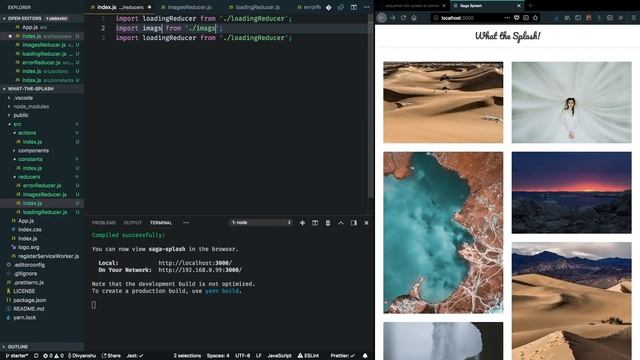This screenshot has width=640, height=360.
Task: Open README.md in the explorer
Action: [x=29, y=309]
